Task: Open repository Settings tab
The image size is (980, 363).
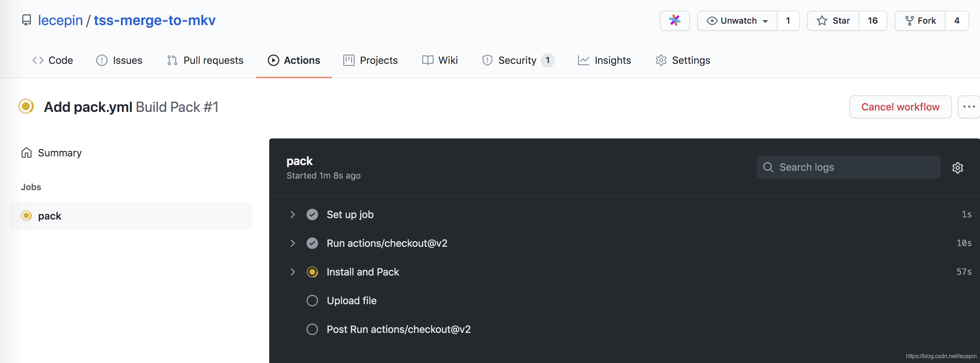Action: [682, 60]
